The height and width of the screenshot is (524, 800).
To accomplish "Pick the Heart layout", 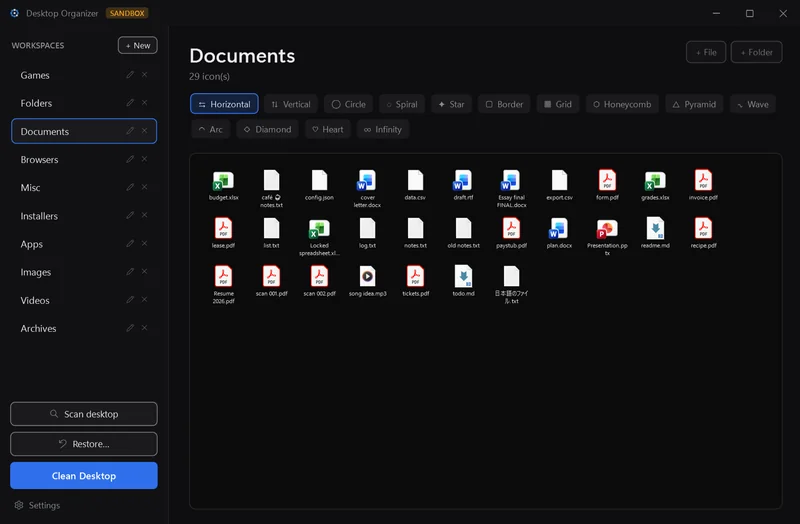I will coord(328,129).
